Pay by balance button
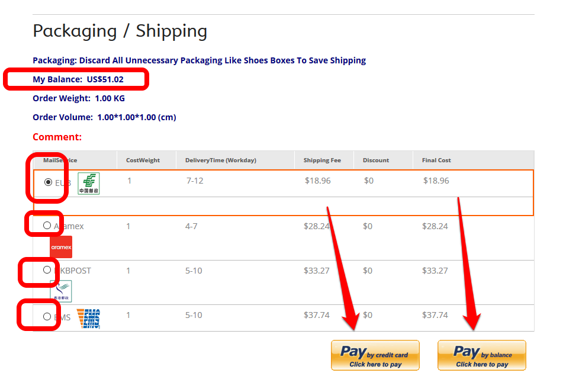This screenshot has height=392, width=579. point(482,355)
